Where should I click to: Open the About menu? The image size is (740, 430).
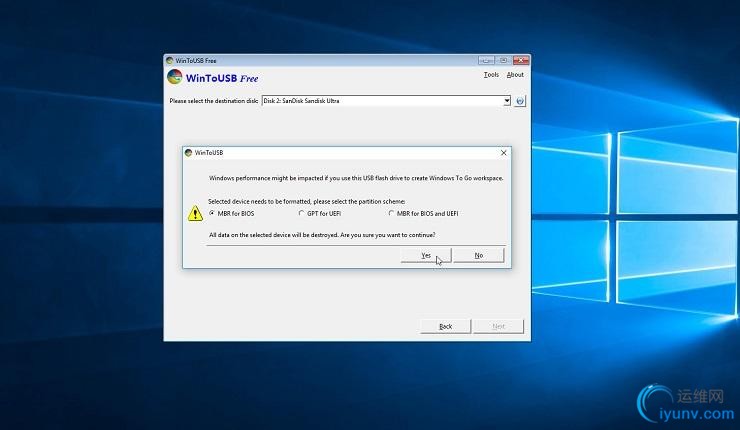tap(515, 75)
